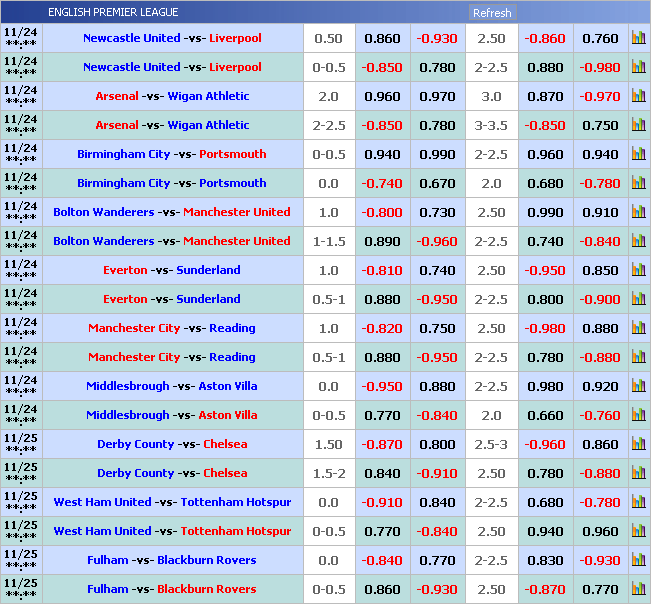Viewport: 651px width, 604px height.
Task: Click chart icon for Manchester City 0.5-1 handicap row
Action: coord(638,358)
